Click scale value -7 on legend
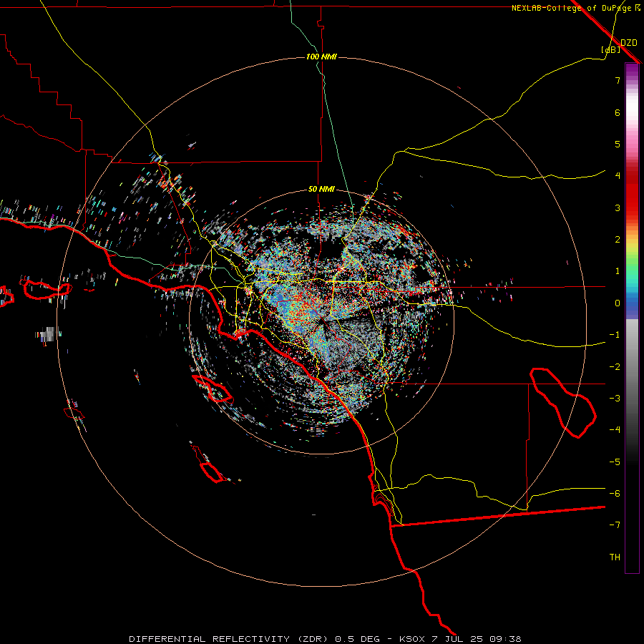This screenshot has width=644, height=644. coord(615,525)
